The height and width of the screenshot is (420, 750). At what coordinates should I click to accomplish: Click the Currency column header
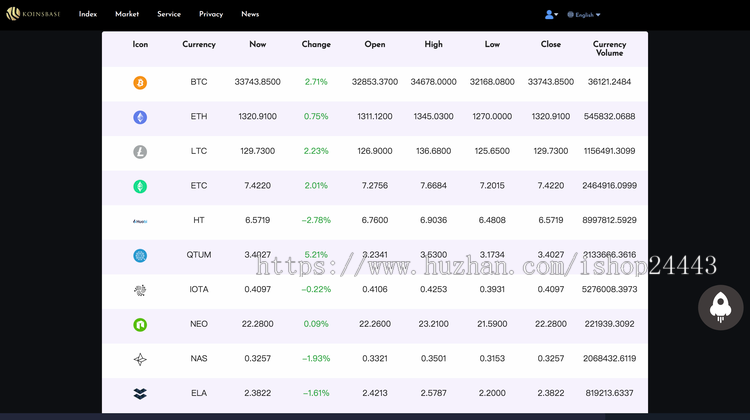pyautogui.click(x=199, y=44)
